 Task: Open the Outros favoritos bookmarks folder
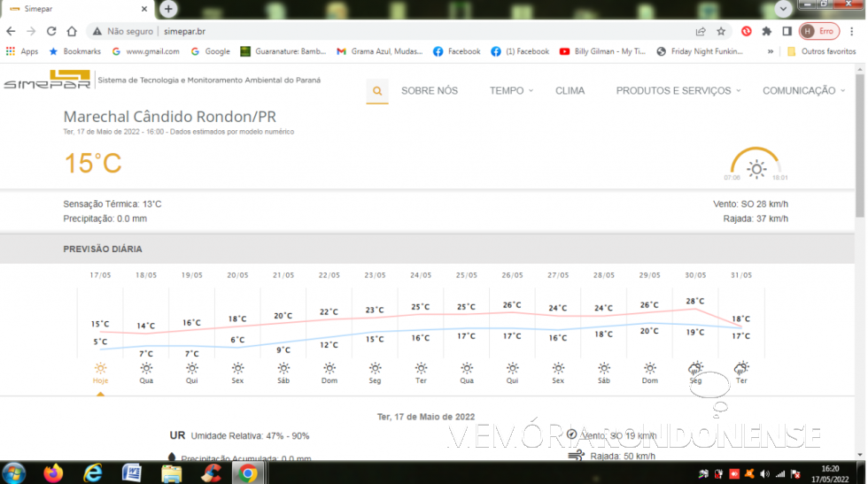point(821,51)
